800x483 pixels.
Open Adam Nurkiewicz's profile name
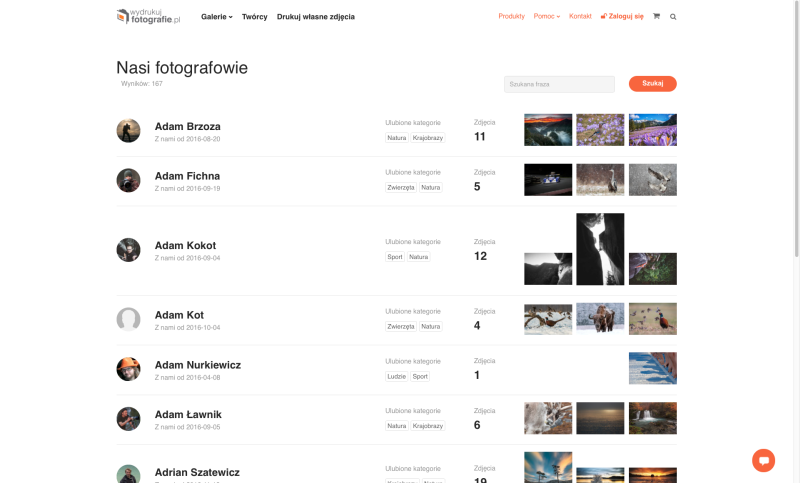click(198, 365)
